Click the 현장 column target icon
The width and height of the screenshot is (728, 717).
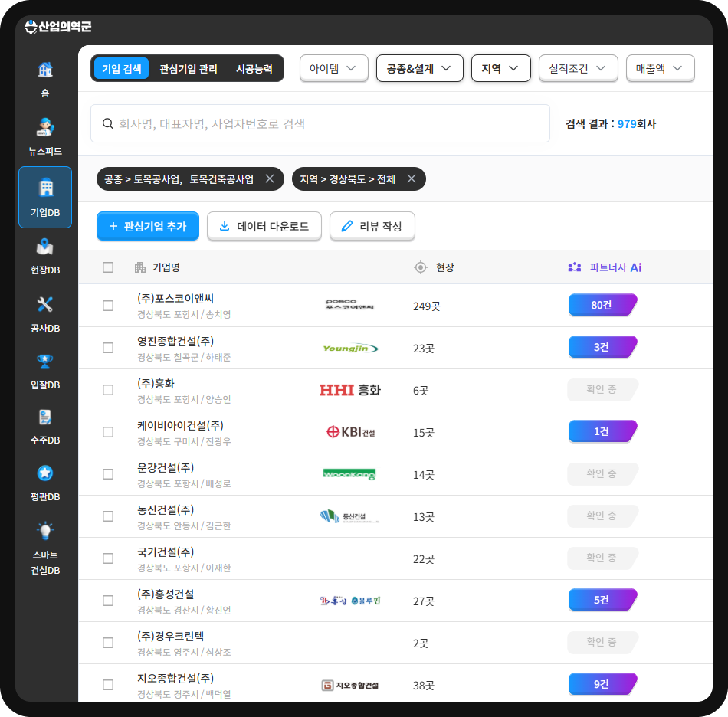tap(421, 267)
